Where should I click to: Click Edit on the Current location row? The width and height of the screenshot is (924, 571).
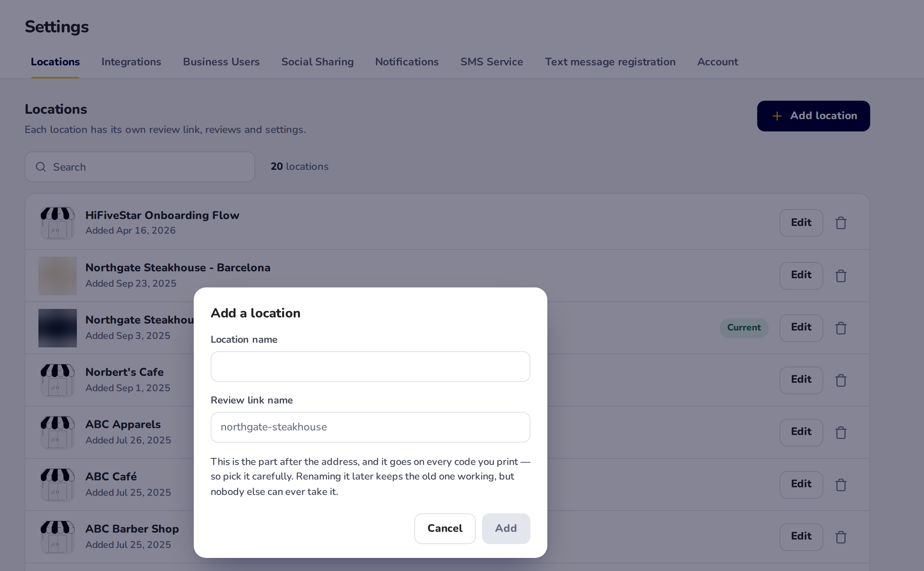tap(801, 328)
